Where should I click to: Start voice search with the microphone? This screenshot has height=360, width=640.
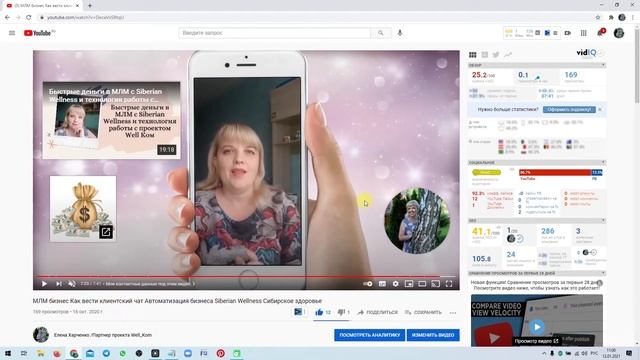[400, 33]
